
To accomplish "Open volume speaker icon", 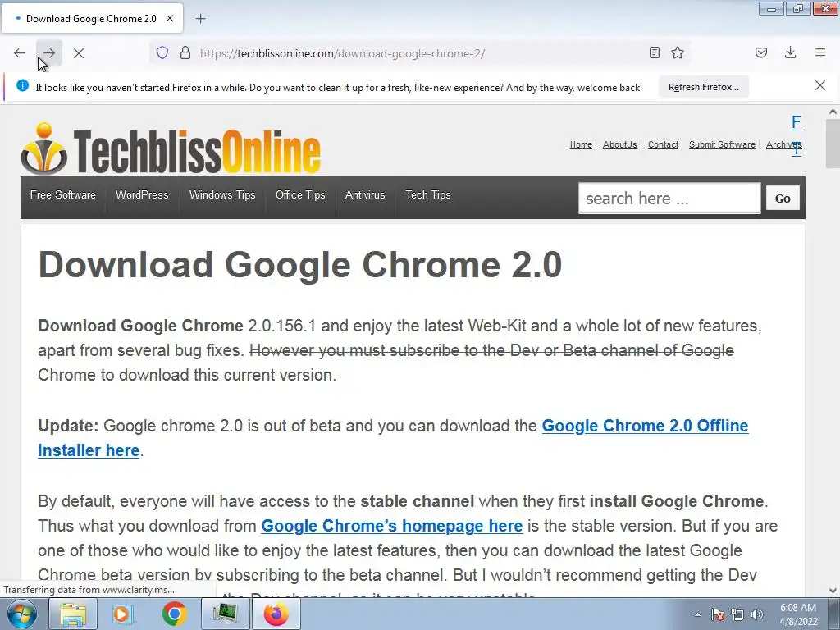I will click(x=756, y=614).
